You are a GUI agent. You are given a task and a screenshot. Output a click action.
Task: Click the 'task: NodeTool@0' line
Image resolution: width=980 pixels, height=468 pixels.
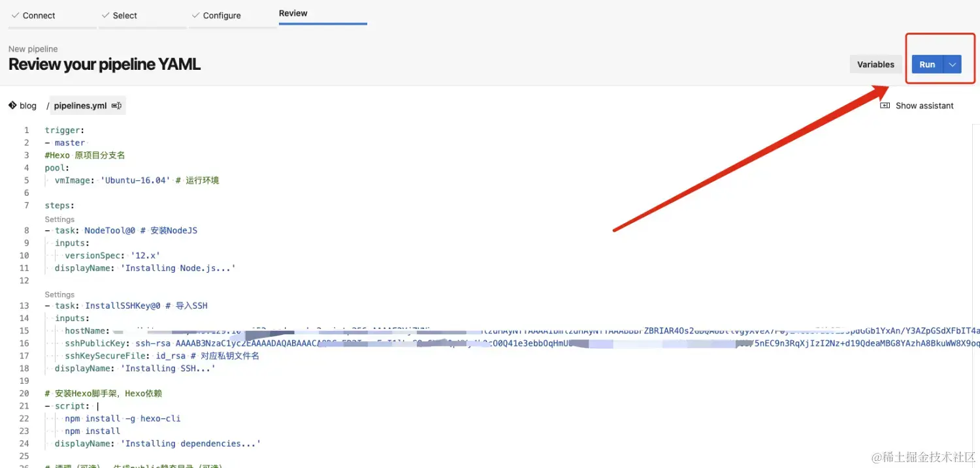click(x=121, y=230)
